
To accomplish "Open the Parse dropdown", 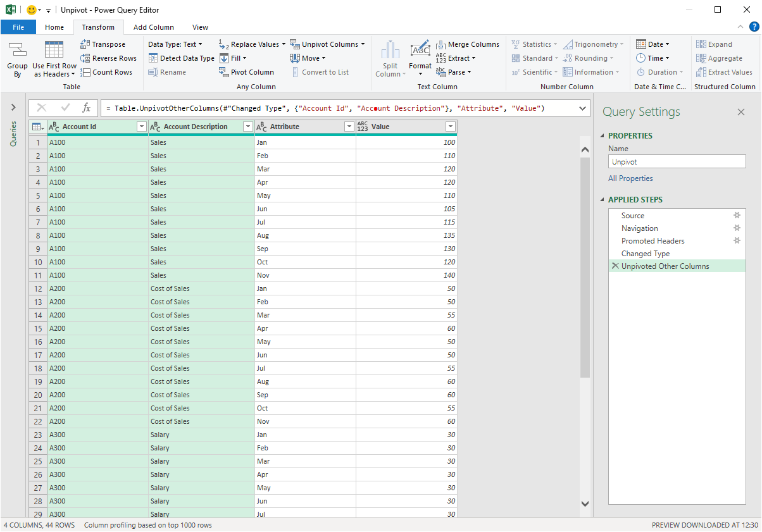I will (x=453, y=72).
